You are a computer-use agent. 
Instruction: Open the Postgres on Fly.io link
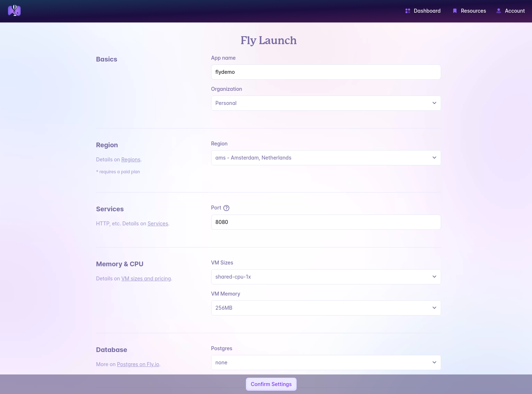138,364
